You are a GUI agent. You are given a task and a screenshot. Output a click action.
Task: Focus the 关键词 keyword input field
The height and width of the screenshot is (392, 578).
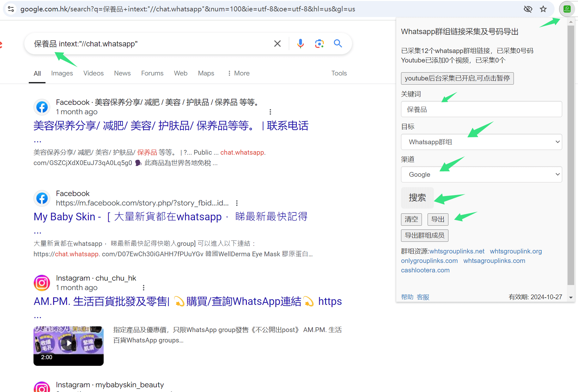[481, 109]
